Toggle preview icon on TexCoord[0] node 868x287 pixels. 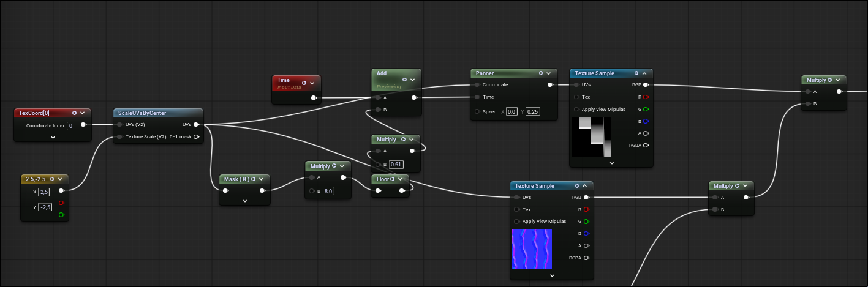point(74,113)
